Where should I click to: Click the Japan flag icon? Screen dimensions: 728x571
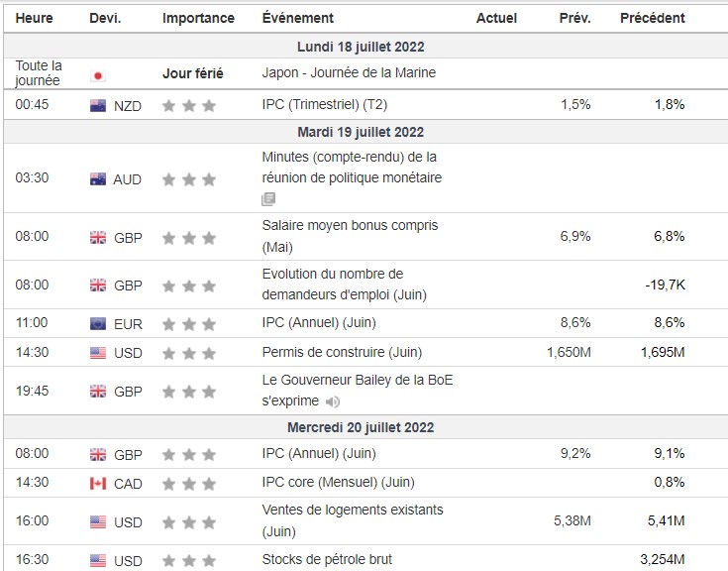click(x=97, y=76)
